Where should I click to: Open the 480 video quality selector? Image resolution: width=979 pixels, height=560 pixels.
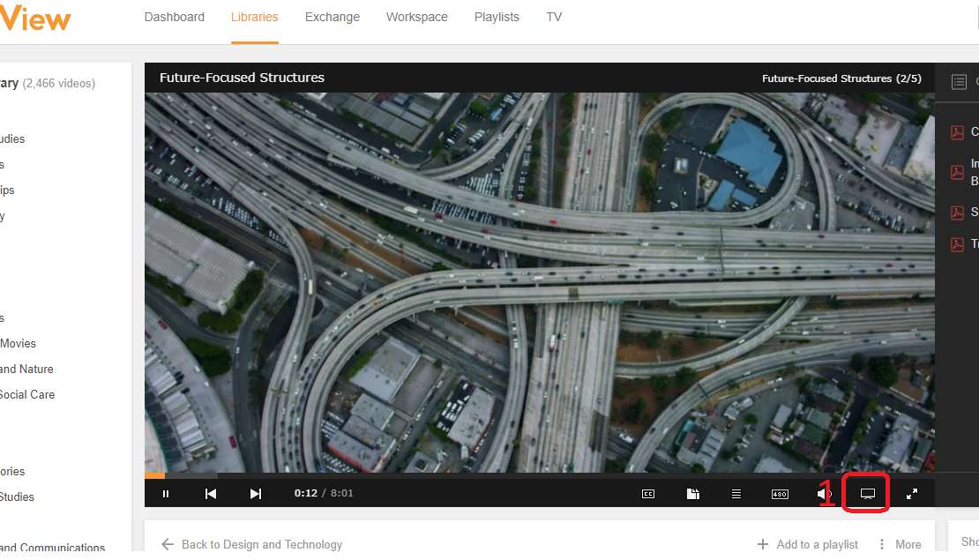point(780,494)
